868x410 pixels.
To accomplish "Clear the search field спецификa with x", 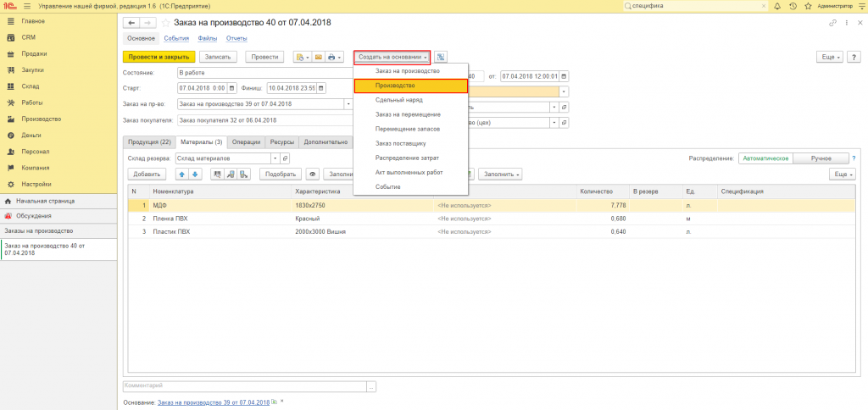I will (764, 6).
